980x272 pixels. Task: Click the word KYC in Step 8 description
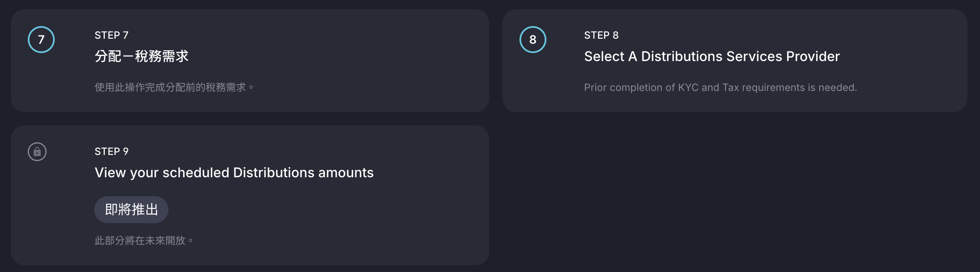688,88
